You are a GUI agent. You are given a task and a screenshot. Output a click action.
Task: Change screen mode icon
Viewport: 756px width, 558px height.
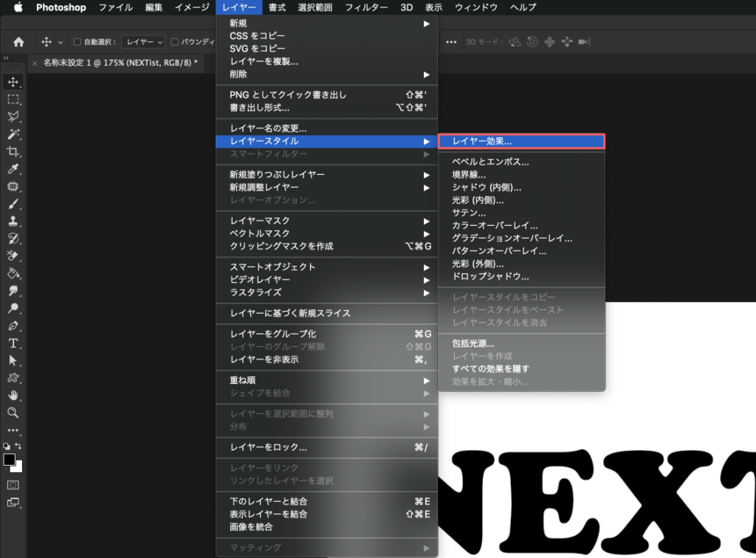[x=13, y=503]
